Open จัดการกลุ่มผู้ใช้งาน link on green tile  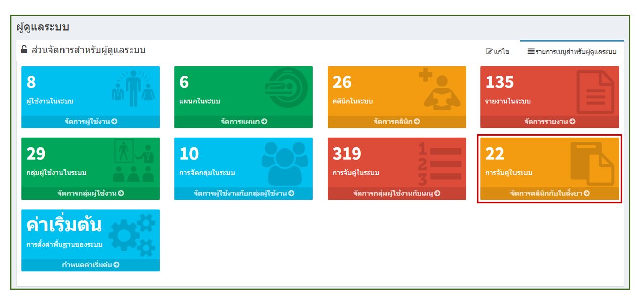(90, 193)
